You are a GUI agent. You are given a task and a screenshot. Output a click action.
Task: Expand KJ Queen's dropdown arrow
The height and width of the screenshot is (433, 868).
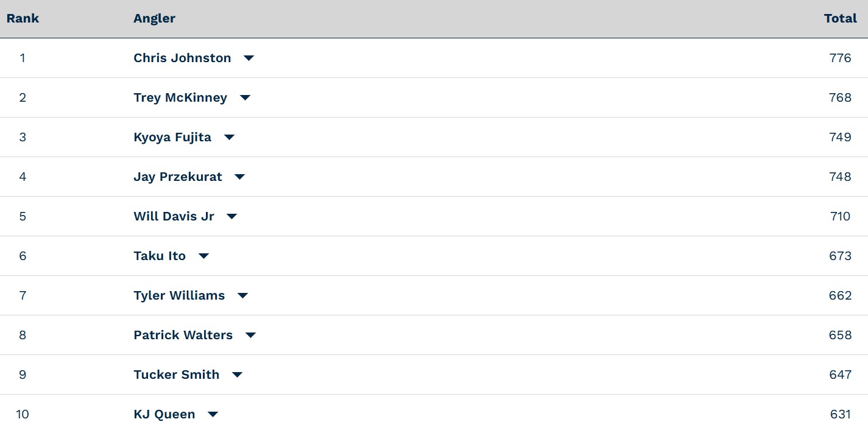213,415
